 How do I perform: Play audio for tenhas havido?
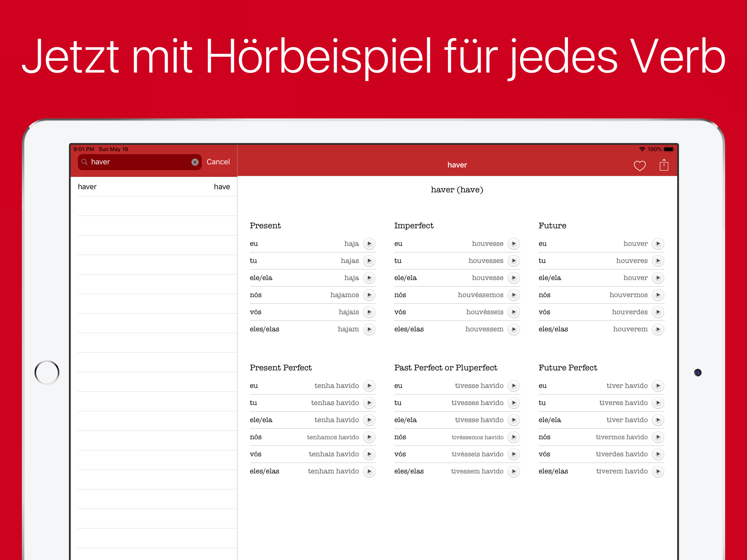point(369,403)
